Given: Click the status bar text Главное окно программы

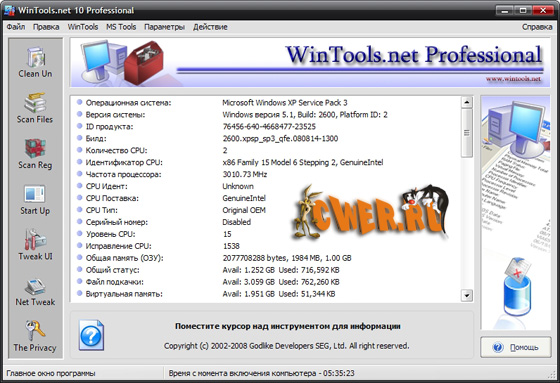Looking at the screenshot, I should pos(51,373).
